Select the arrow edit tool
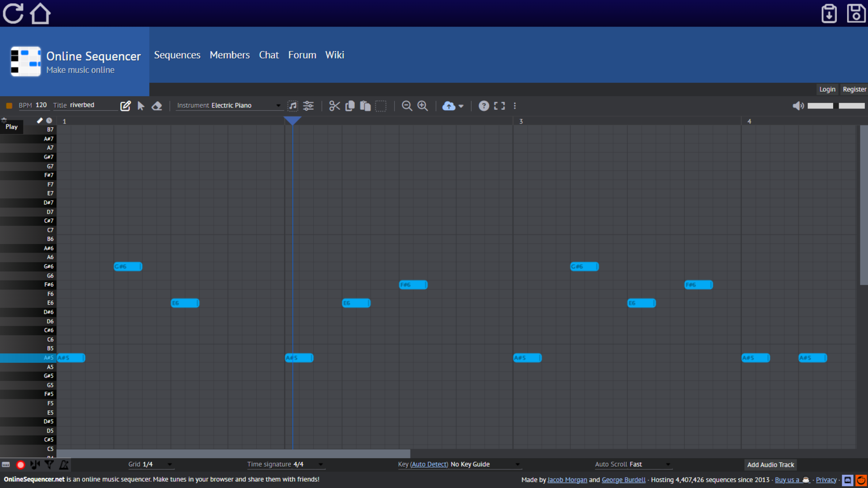Image resolution: width=868 pixels, height=488 pixels. [x=141, y=106]
